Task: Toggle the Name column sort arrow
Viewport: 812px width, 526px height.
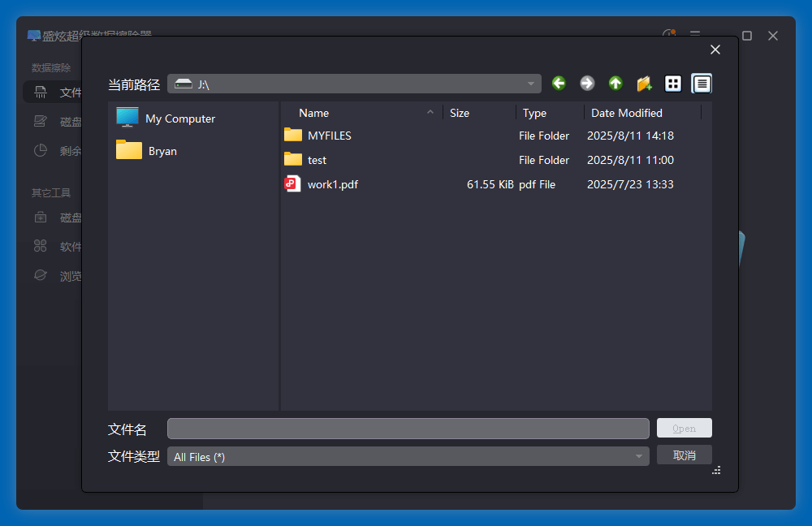Action: point(430,113)
